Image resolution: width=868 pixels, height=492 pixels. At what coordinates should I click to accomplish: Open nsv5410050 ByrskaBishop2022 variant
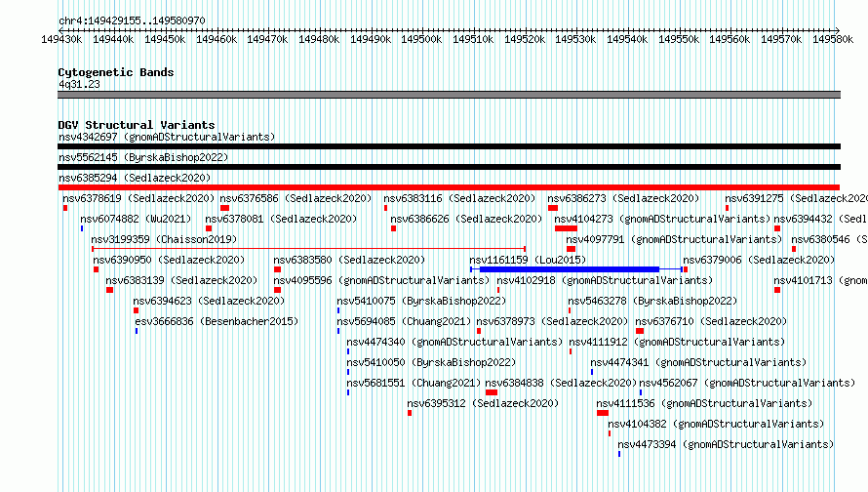(x=431, y=362)
